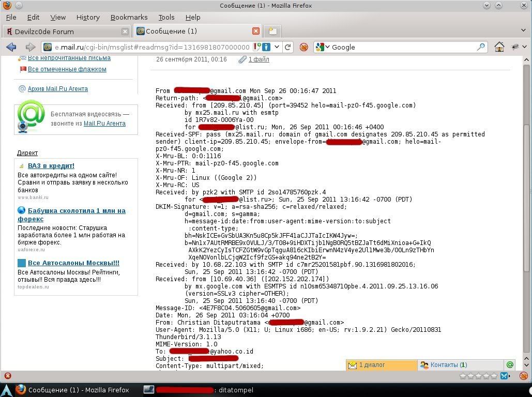Switch to Firefox 'Сообщение (1)' taskbar entry
This screenshot has height=397, width=532.
coord(72,390)
